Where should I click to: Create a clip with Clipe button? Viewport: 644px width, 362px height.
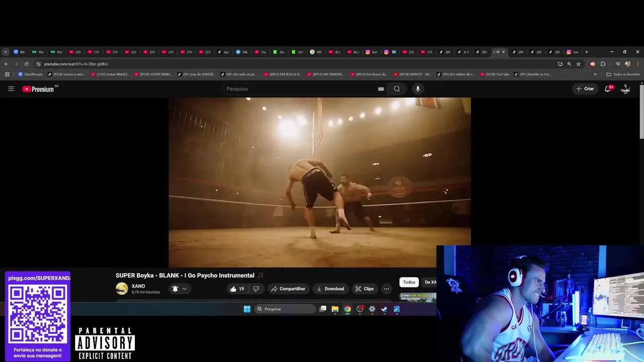pyautogui.click(x=364, y=289)
